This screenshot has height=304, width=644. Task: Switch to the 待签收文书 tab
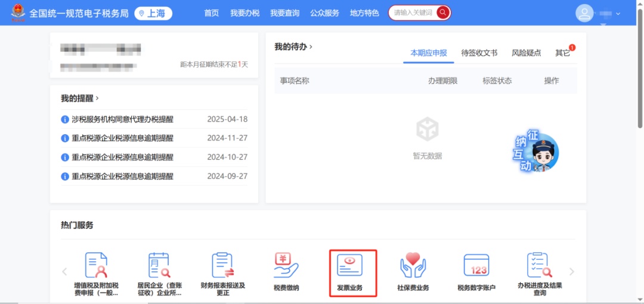[479, 53]
